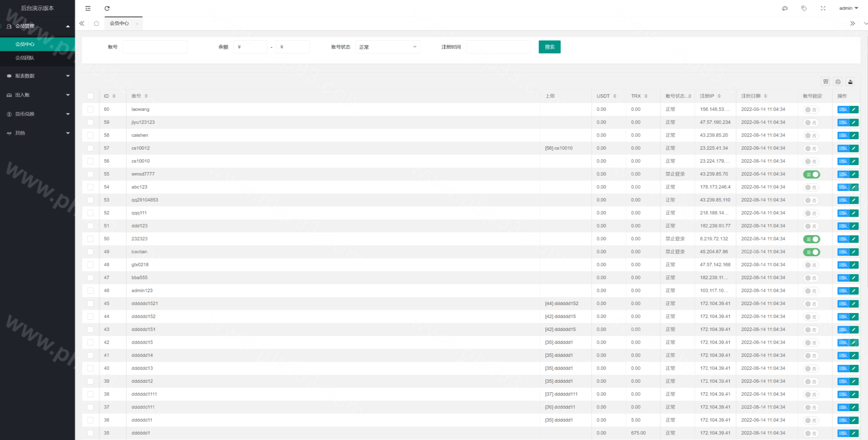Toggle account lock for wmxd7777
868x440 pixels.
click(811, 174)
